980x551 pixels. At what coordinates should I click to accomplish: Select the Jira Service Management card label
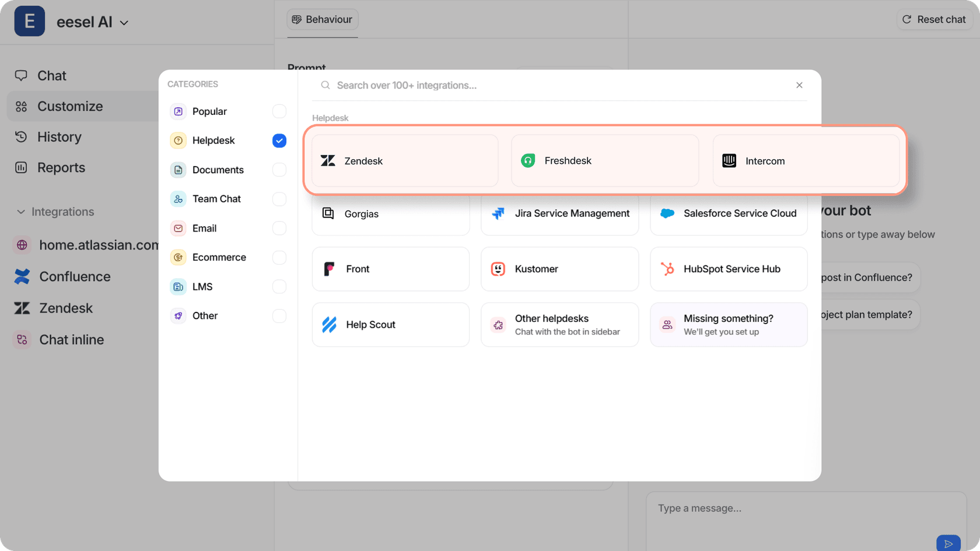pyautogui.click(x=572, y=213)
